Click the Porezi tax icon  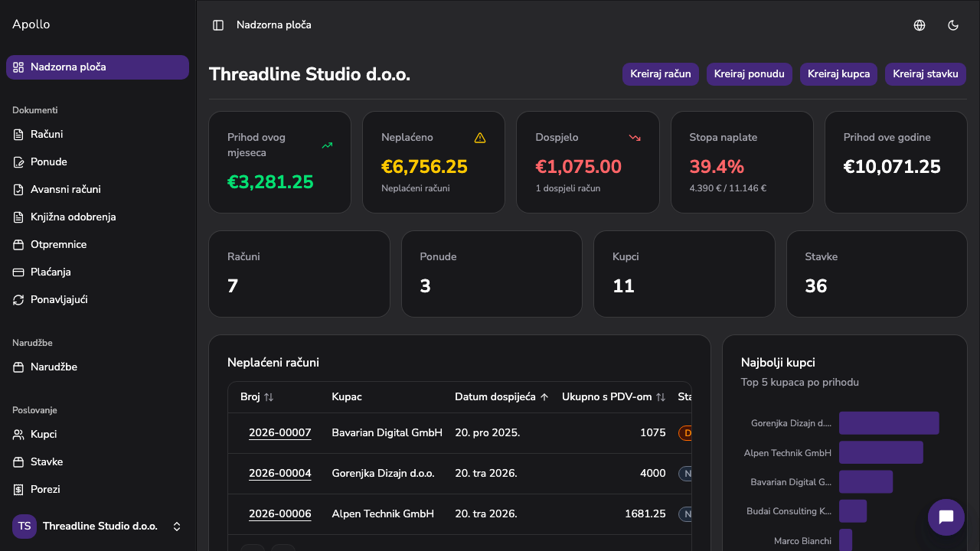click(19, 490)
